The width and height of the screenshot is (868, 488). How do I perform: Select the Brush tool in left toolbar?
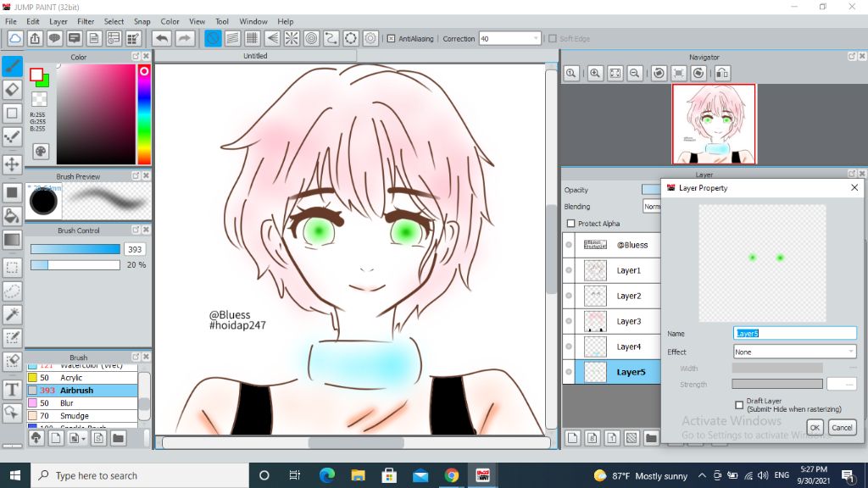[x=12, y=66]
